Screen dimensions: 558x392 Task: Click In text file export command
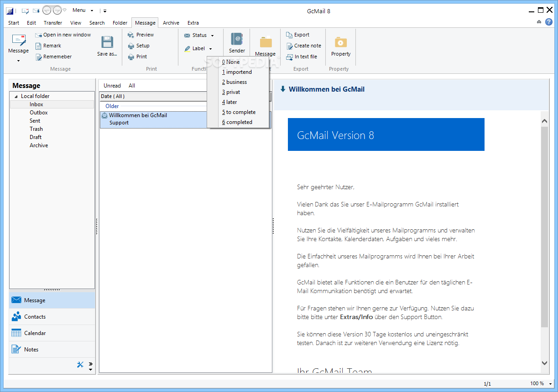301,57
